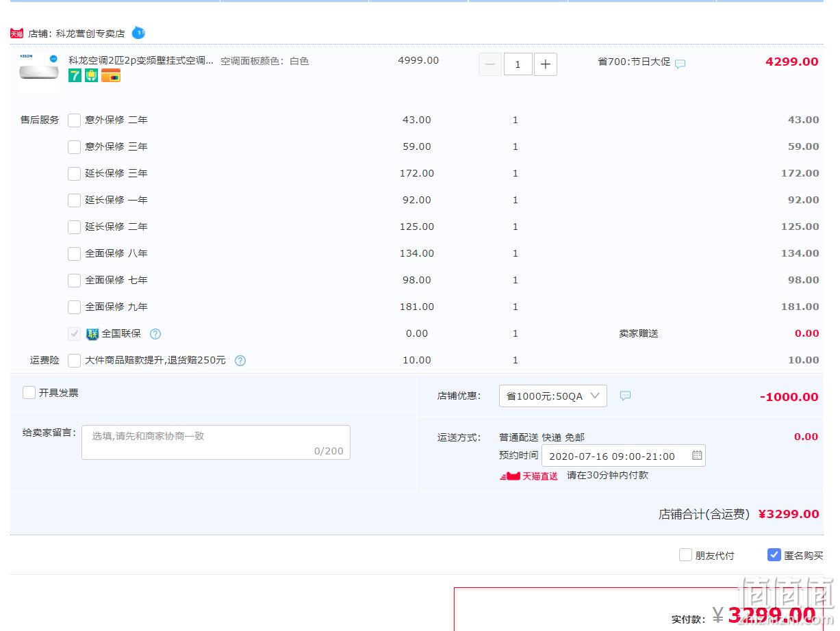Click the yellow-green service badge icon

[91, 76]
